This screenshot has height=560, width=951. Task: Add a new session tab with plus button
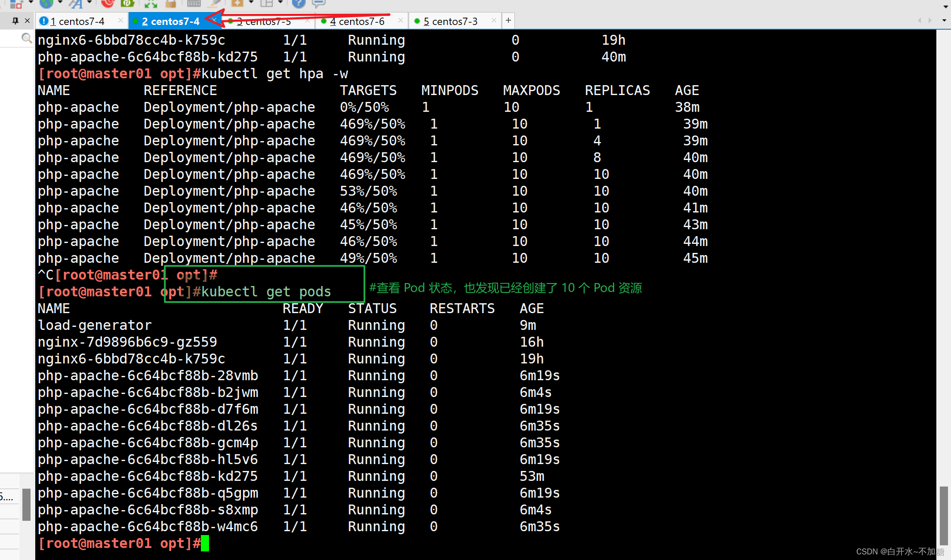[508, 20]
